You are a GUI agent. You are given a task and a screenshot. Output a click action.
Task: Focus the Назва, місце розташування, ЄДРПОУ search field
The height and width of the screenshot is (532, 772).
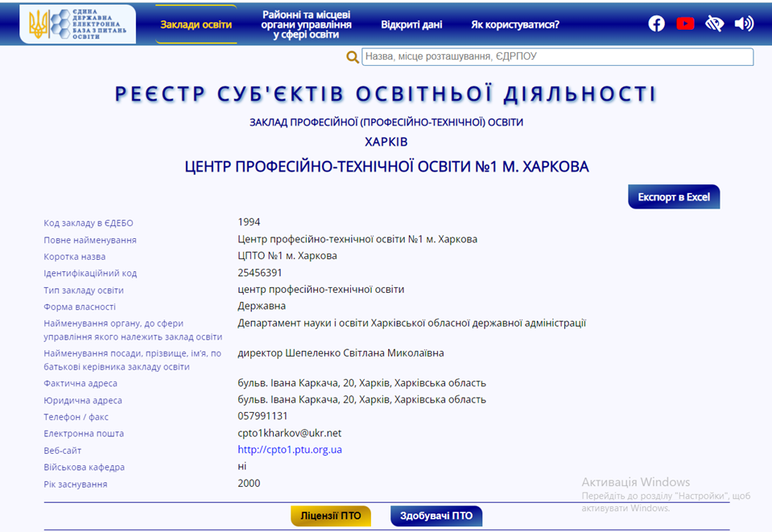pos(557,56)
